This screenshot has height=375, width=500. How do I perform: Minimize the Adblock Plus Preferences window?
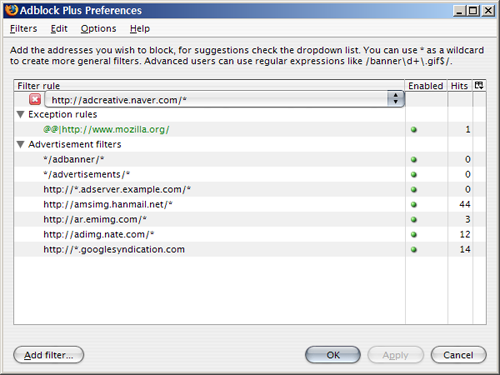[x=459, y=11]
